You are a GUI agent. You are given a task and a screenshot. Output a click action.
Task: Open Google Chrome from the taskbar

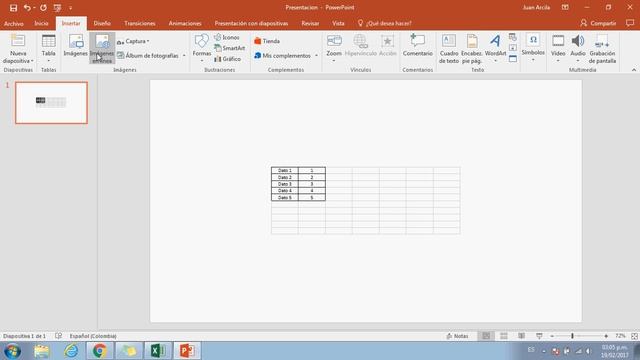pyautogui.click(x=100, y=351)
